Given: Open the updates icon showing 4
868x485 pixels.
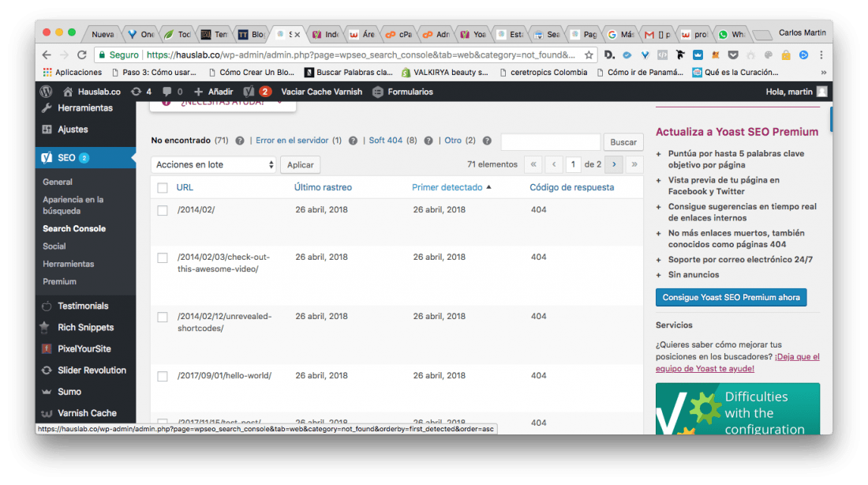Looking at the screenshot, I should point(141,92).
